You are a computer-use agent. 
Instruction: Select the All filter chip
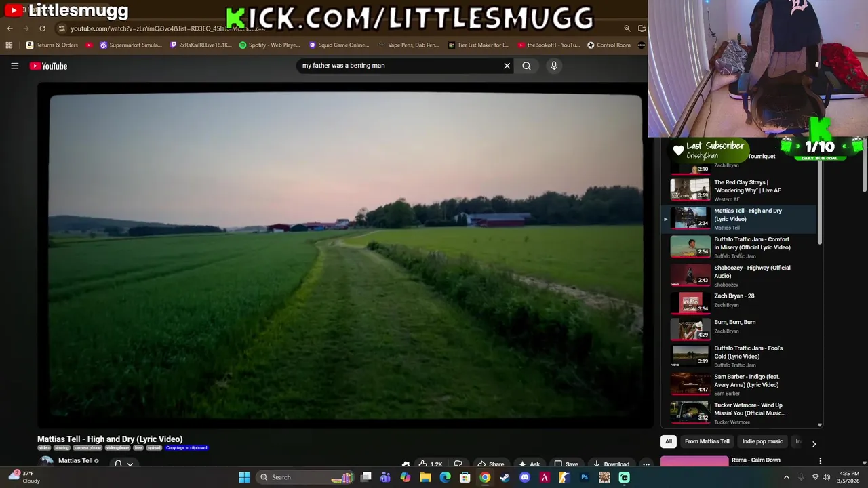(669, 441)
